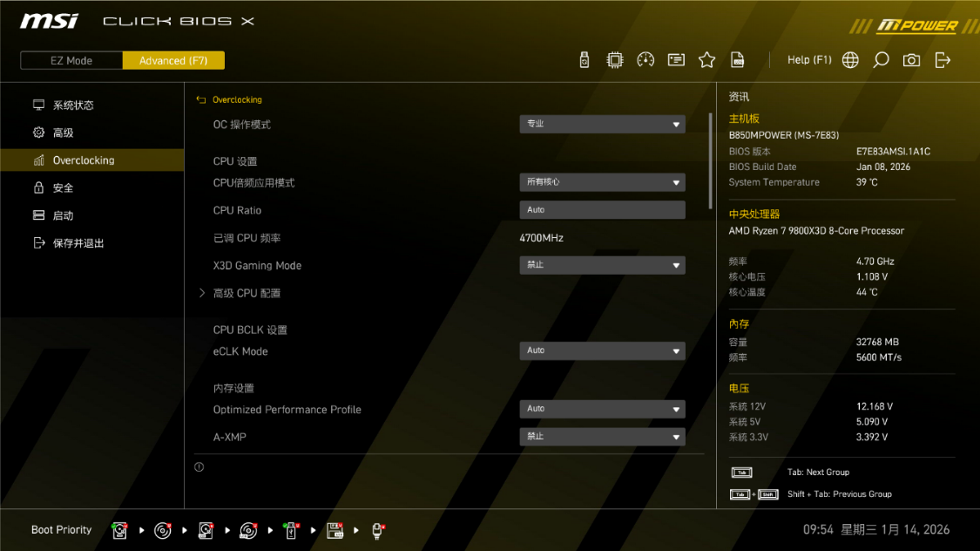Select the USB floppy boot device

click(335, 530)
